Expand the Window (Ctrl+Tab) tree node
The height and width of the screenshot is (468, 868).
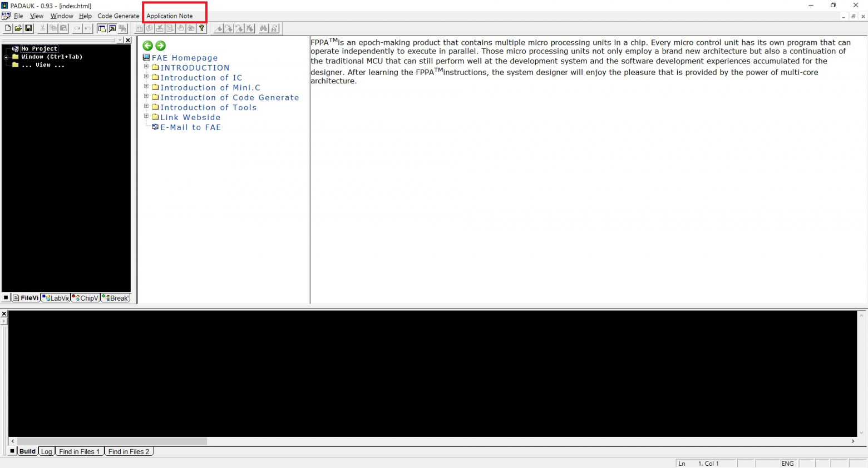[x=6, y=57]
